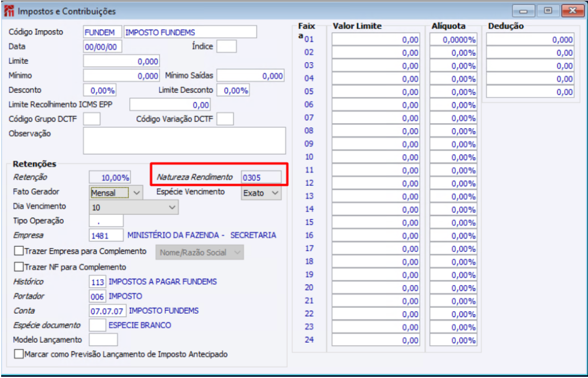Click the Histórico code field 113

pos(97,282)
